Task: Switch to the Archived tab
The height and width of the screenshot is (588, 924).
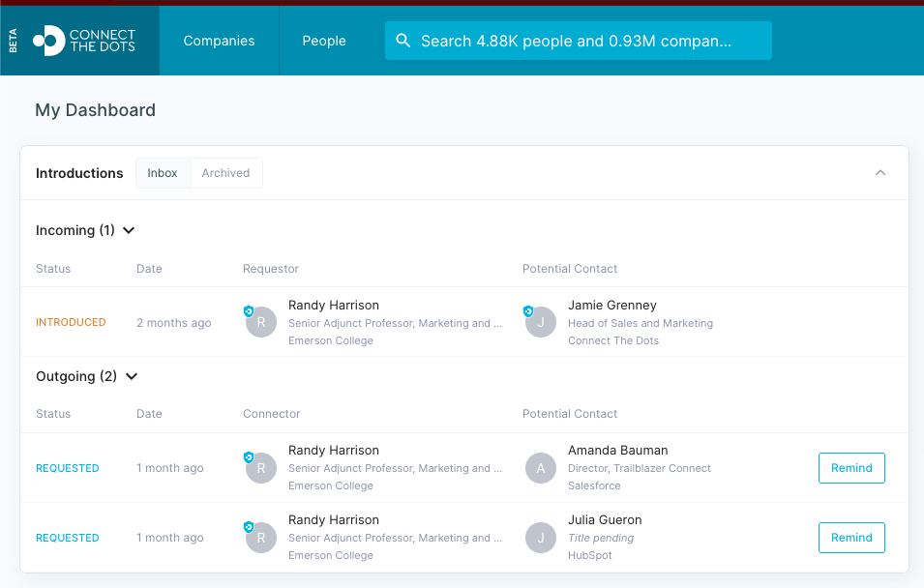Action: pyautogui.click(x=225, y=173)
